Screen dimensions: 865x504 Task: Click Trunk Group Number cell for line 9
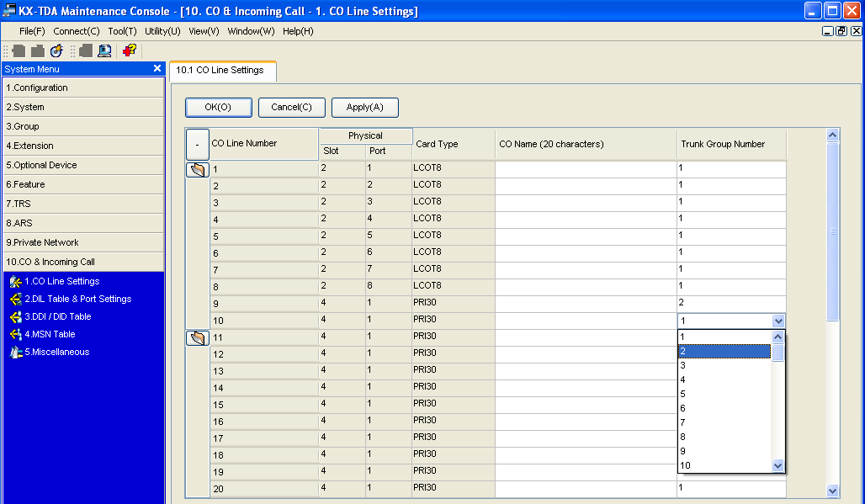tap(731, 303)
